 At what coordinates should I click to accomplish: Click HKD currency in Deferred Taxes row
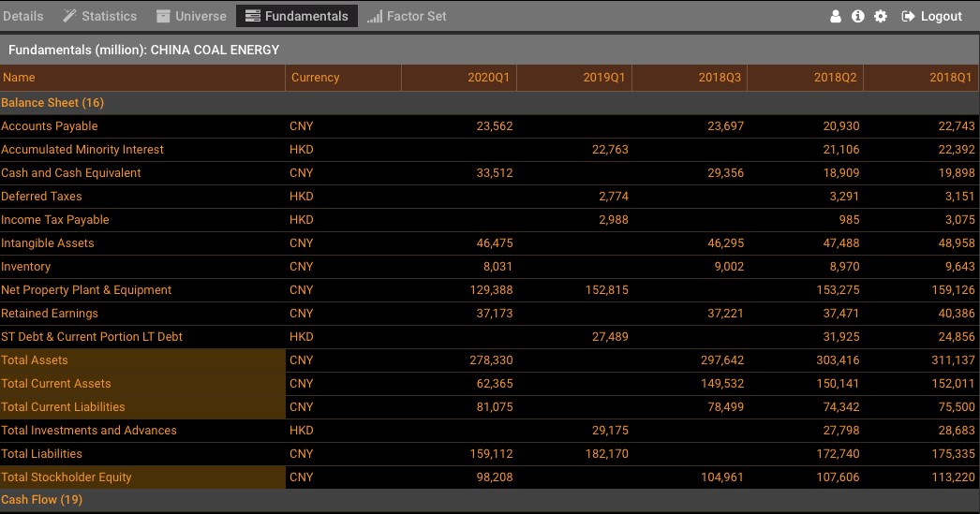[302, 196]
